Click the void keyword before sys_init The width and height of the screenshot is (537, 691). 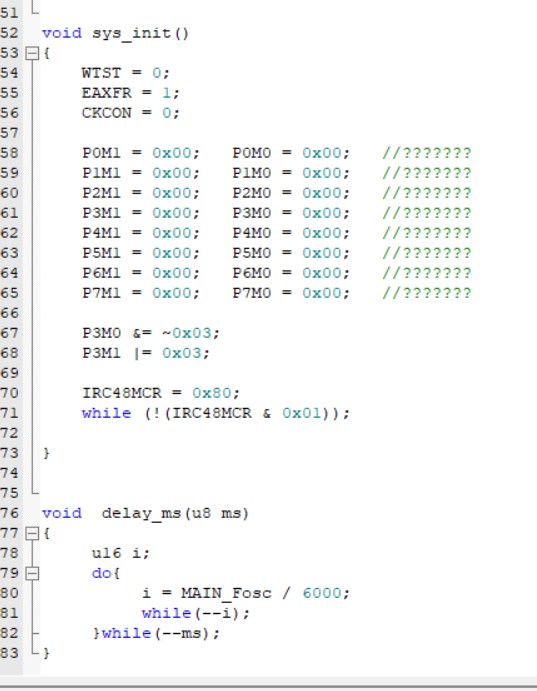pyautogui.click(x=62, y=33)
